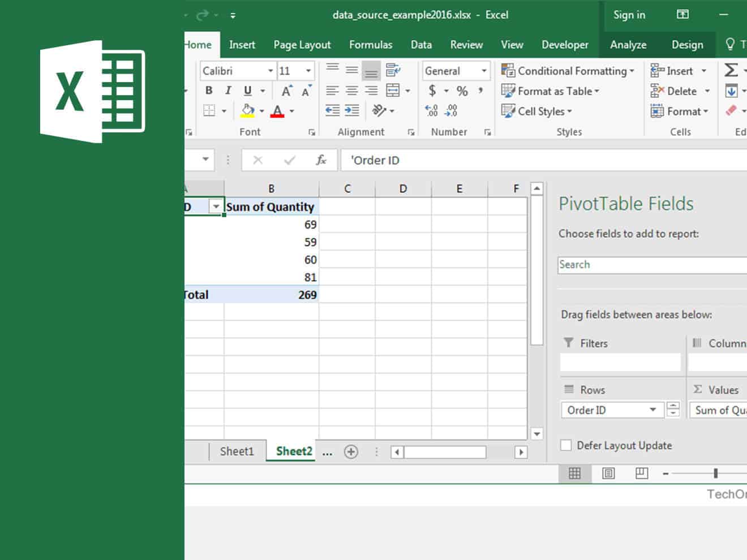Click the AutoSum sigma icon
This screenshot has height=560, width=747.
(732, 70)
